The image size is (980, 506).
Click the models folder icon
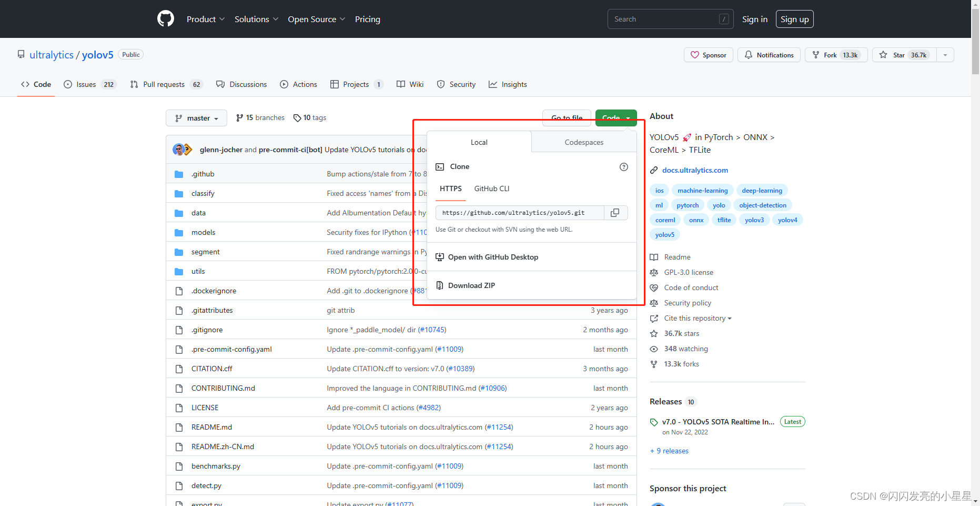179,233
